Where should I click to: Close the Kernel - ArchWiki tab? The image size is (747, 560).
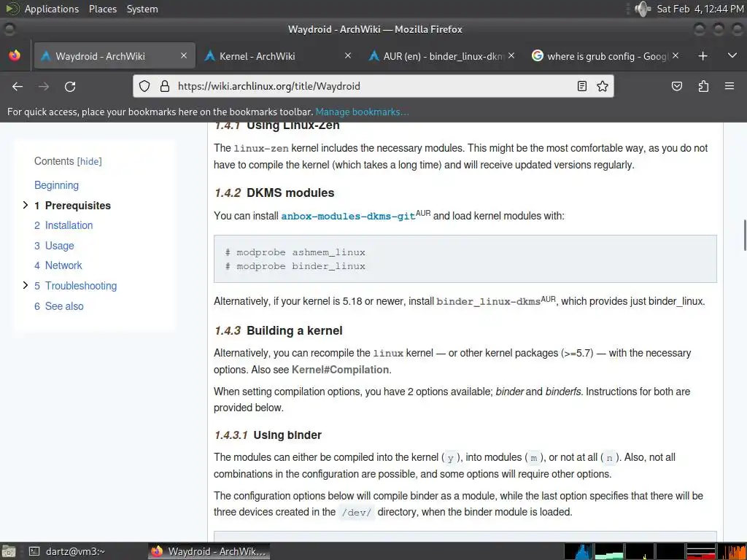(348, 55)
